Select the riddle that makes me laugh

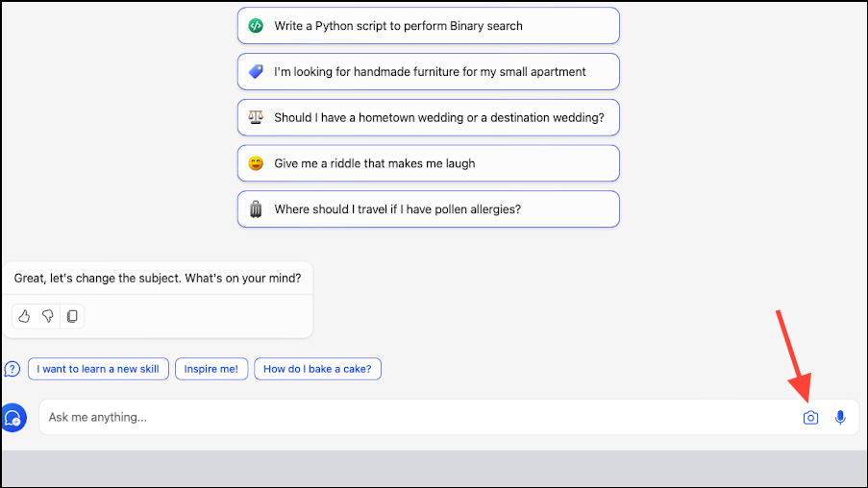pos(429,163)
